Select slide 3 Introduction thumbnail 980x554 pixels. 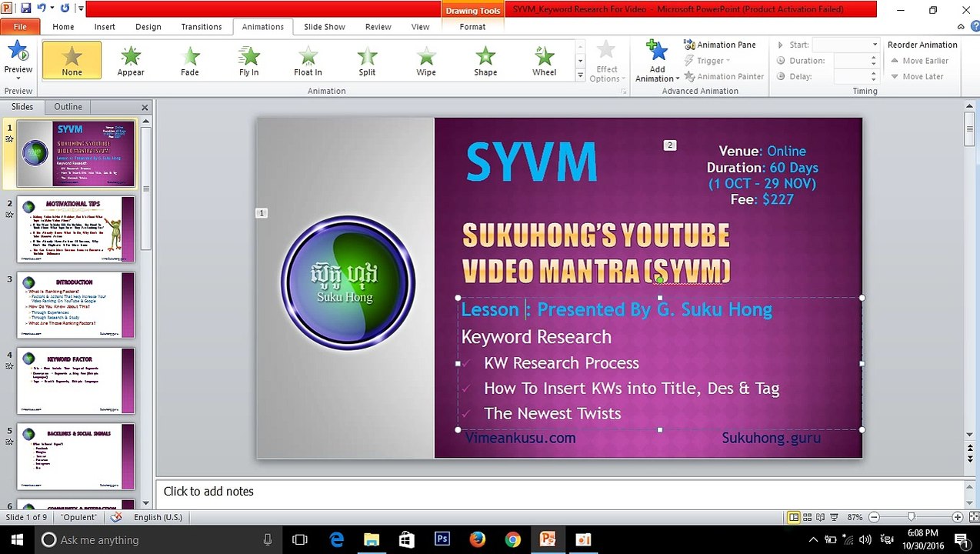[75, 305]
